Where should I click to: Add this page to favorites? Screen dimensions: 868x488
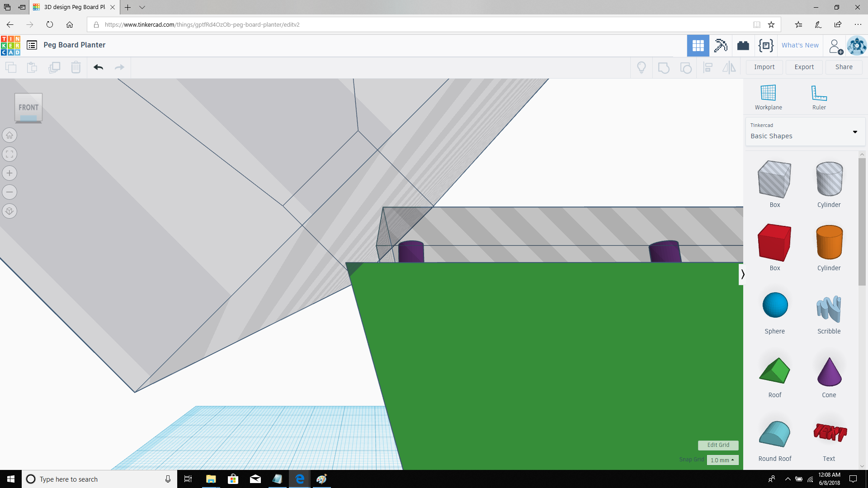(x=771, y=24)
